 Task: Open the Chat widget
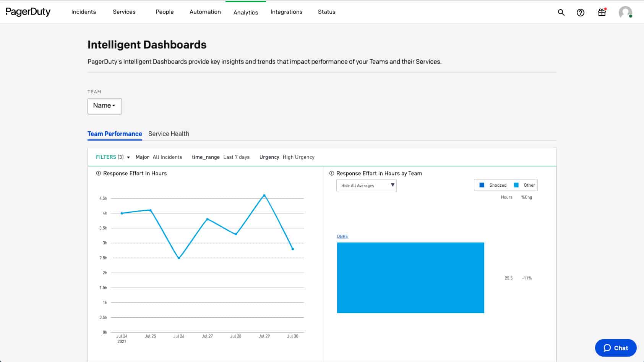[x=616, y=348]
